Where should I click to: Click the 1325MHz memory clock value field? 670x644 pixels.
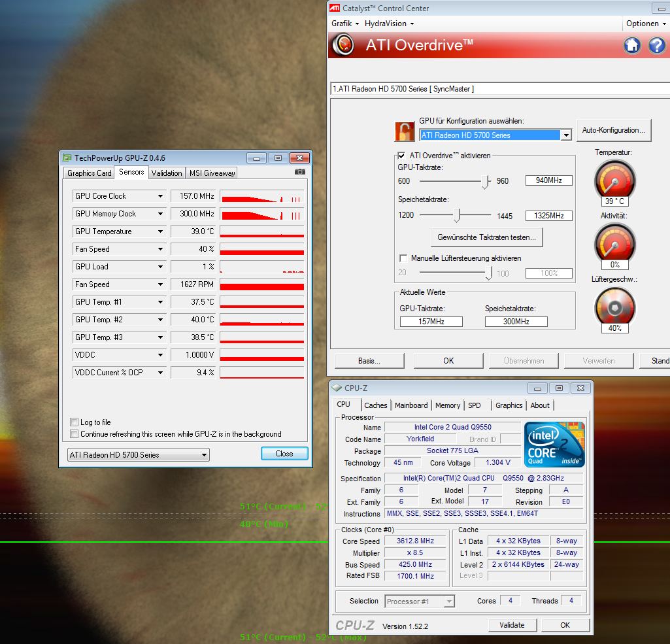(548, 216)
